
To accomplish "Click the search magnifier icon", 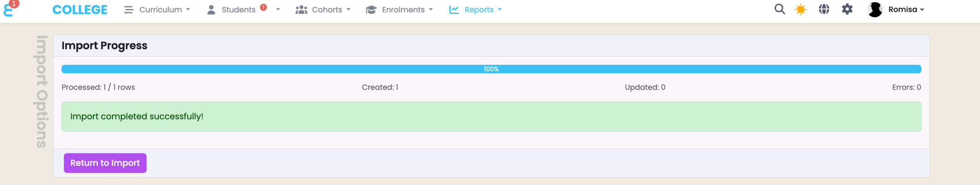I will (779, 9).
